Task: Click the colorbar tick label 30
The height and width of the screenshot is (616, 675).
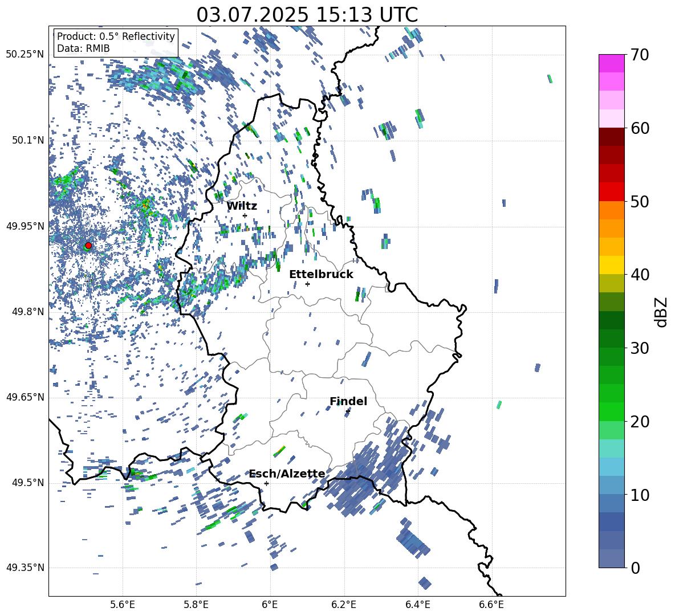Action: 640,348
